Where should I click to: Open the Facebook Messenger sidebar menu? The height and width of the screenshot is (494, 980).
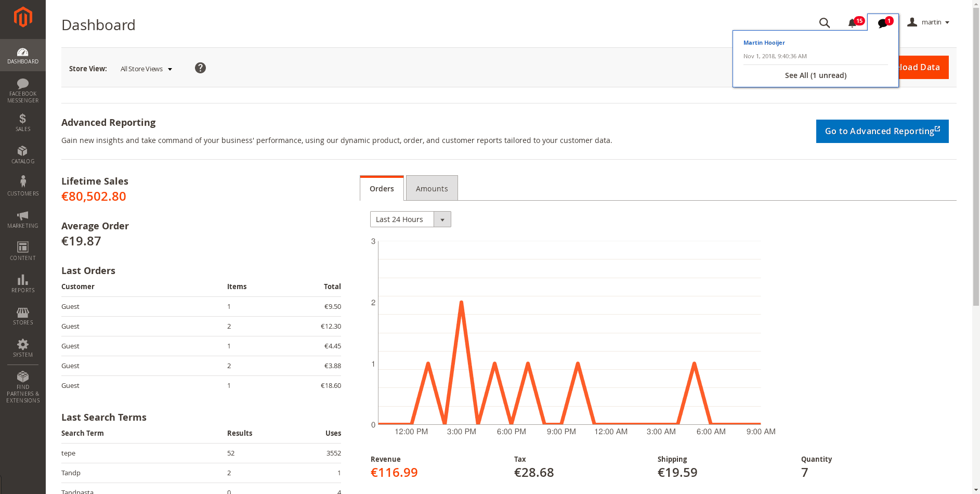point(23,90)
